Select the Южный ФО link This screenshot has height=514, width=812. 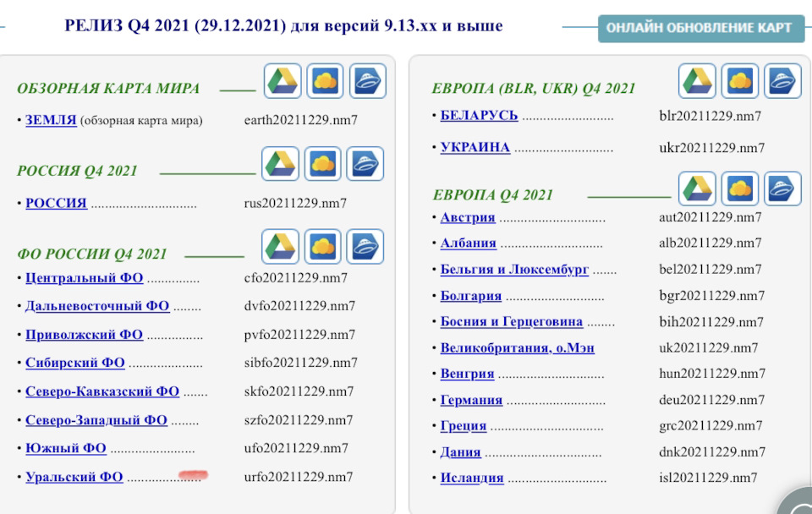[x=66, y=448]
